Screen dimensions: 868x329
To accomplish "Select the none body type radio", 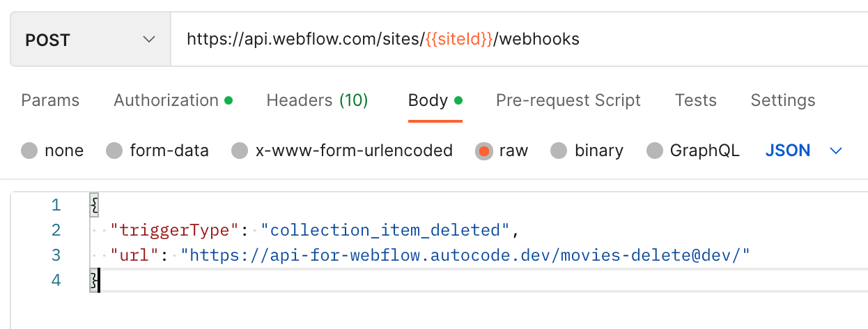I will point(29,151).
